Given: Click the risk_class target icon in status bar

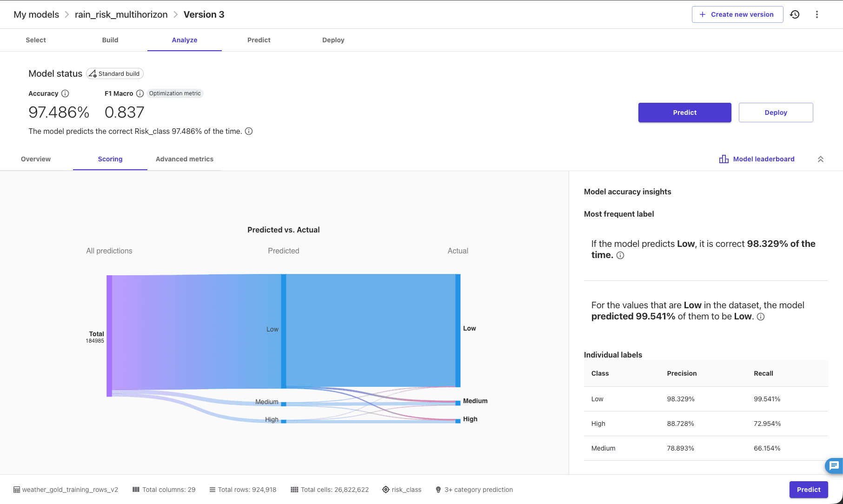Looking at the screenshot, I should click(x=385, y=490).
